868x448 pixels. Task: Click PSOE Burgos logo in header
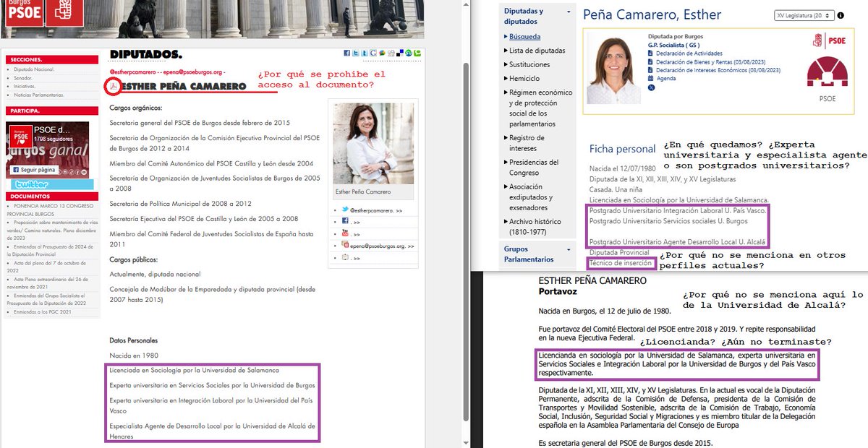(x=24, y=12)
